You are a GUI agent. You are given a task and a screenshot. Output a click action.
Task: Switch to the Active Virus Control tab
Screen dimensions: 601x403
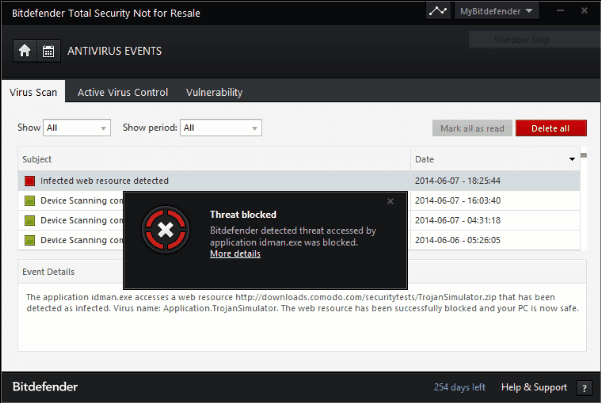coord(123,92)
